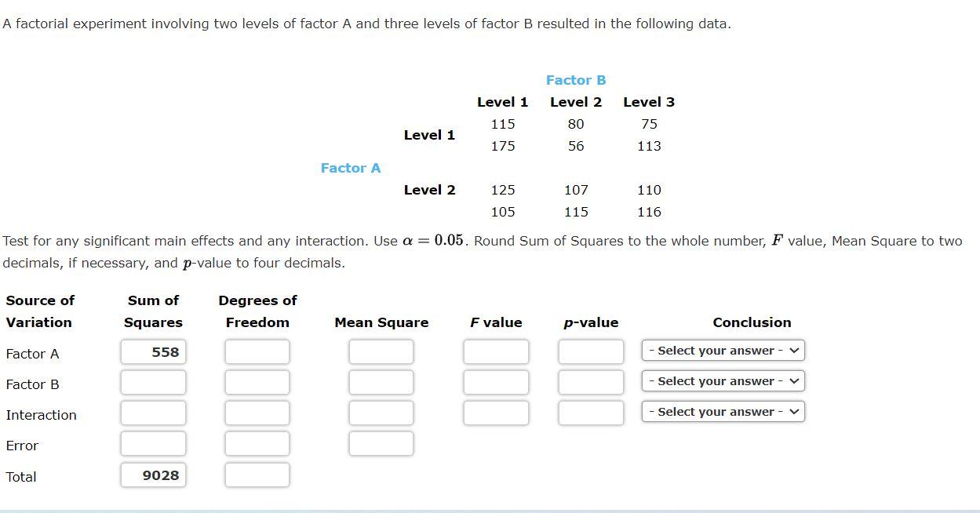The width and height of the screenshot is (980, 513).
Task: Click data value 116
Action: (649, 212)
